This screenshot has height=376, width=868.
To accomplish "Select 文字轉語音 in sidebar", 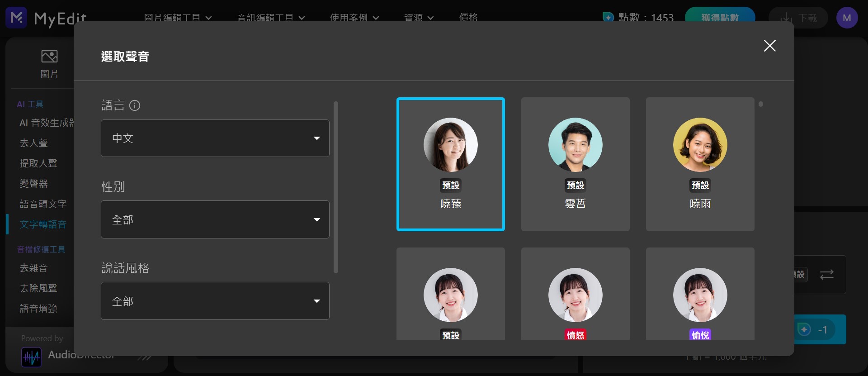I will coord(43,224).
